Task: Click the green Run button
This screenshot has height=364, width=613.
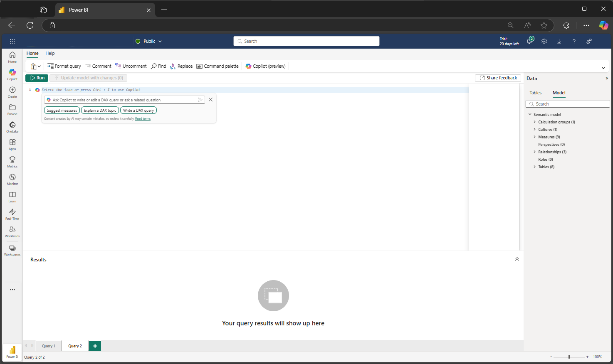Action: pos(37,78)
